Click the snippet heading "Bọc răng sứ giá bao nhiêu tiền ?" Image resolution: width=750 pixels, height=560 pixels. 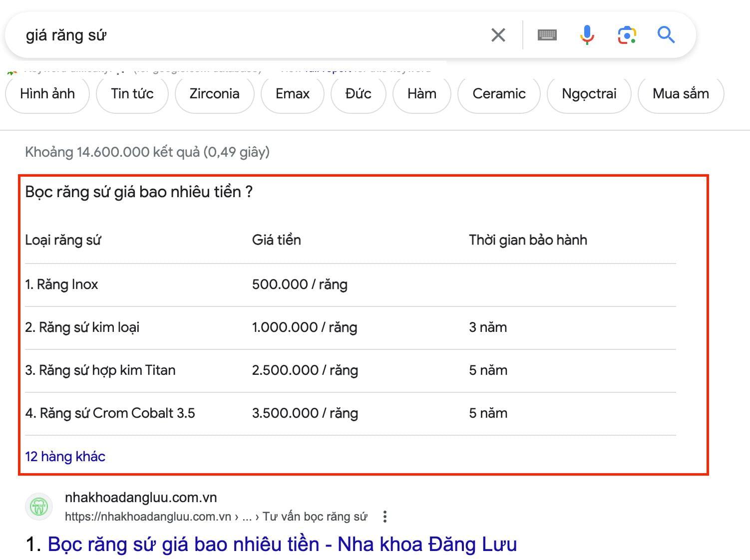[x=139, y=192]
